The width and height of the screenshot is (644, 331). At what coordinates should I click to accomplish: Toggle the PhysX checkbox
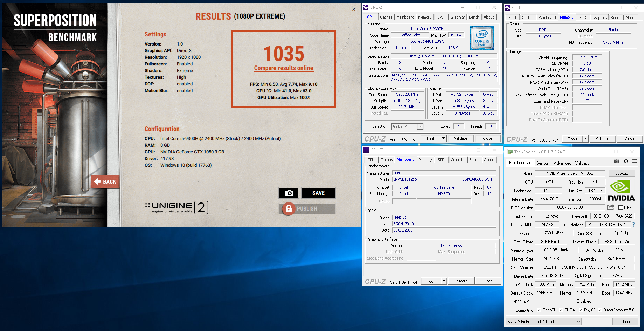pos(581,310)
